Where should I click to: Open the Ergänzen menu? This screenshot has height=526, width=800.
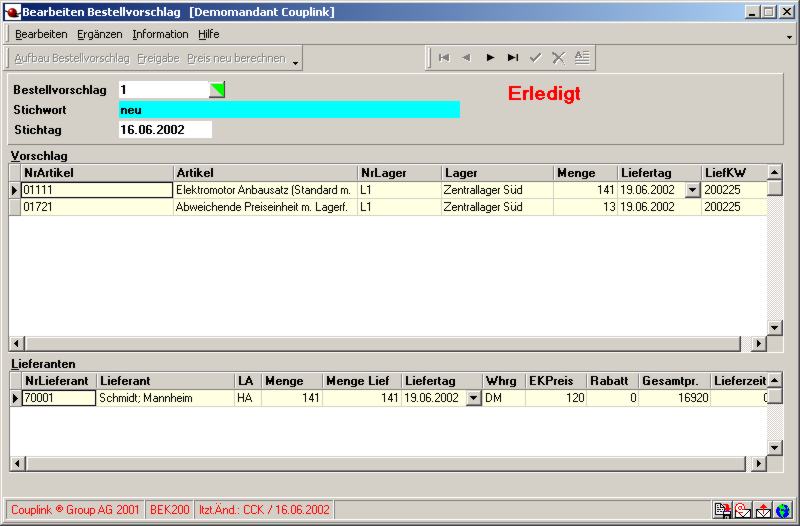99,34
